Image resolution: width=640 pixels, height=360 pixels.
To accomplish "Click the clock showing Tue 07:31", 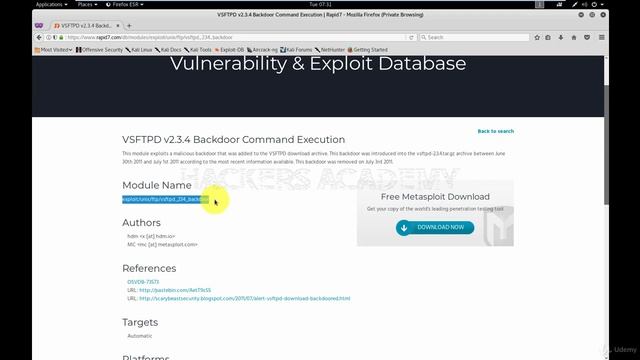I will (320, 4).
